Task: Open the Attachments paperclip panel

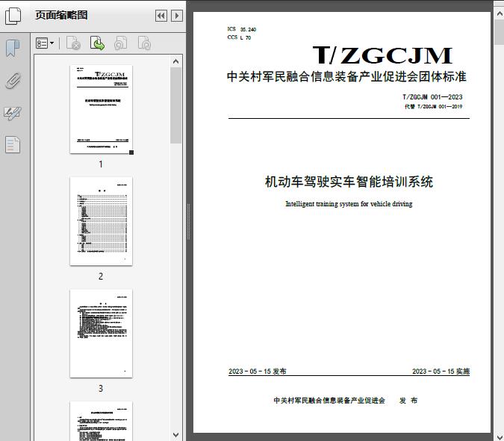Action: pyautogui.click(x=13, y=81)
